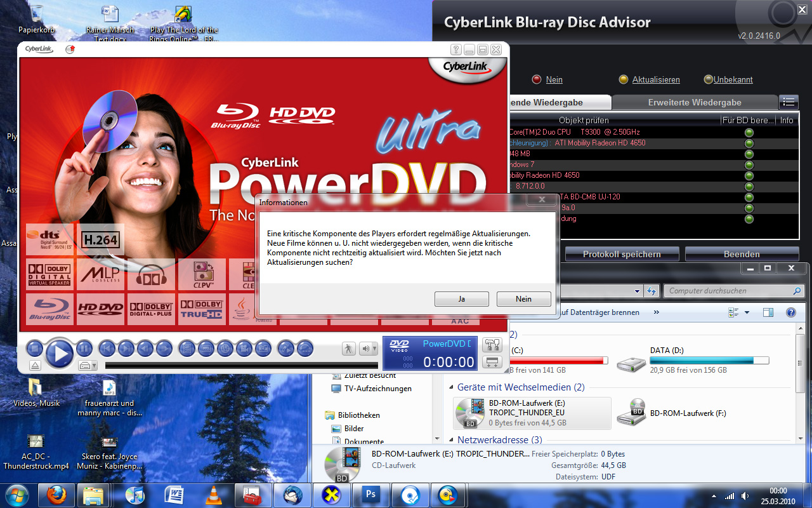Select the Videos, Musik desktop folder
This screenshot has width=812, height=508.
click(x=37, y=393)
